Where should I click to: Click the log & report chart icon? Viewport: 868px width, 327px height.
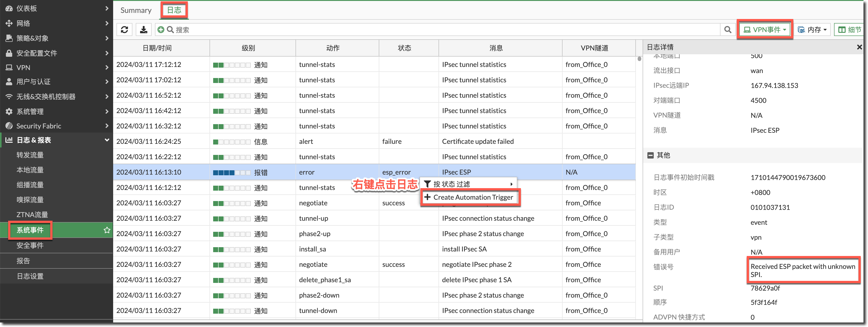9,140
